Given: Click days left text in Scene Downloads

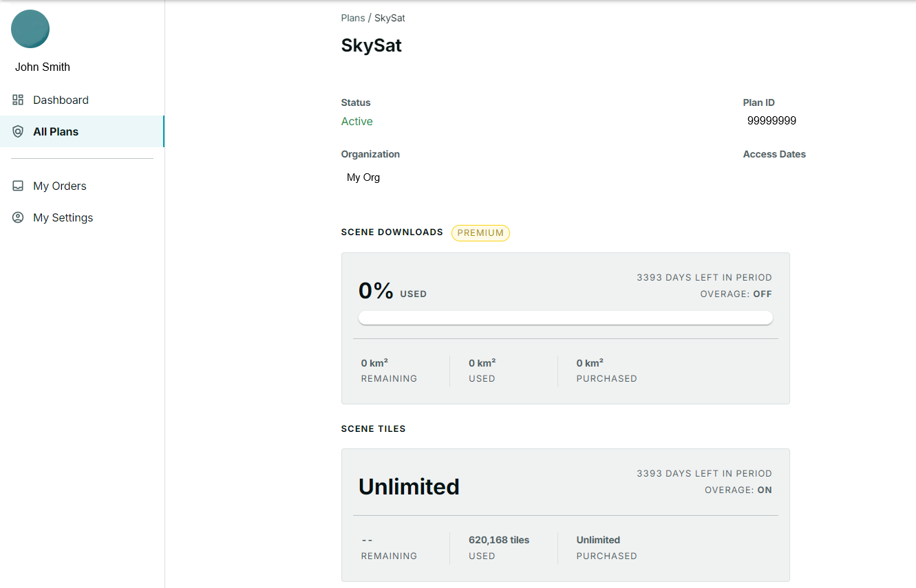Looking at the screenshot, I should [704, 278].
